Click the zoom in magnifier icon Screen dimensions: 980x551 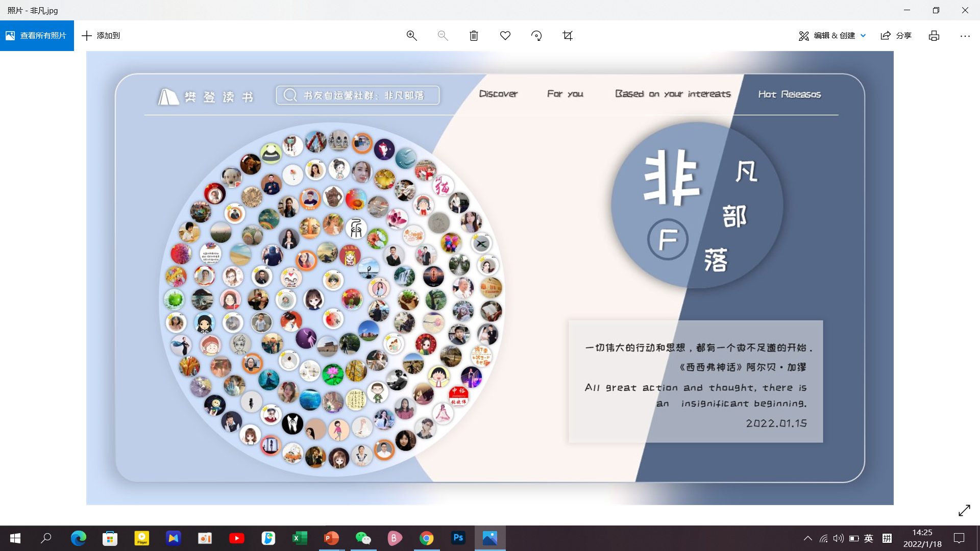pos(411,36)
